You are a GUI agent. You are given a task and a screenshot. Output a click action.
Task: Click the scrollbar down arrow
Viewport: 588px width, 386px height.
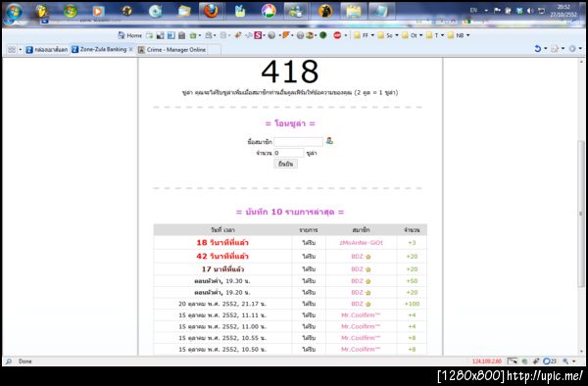click(581, 352)
